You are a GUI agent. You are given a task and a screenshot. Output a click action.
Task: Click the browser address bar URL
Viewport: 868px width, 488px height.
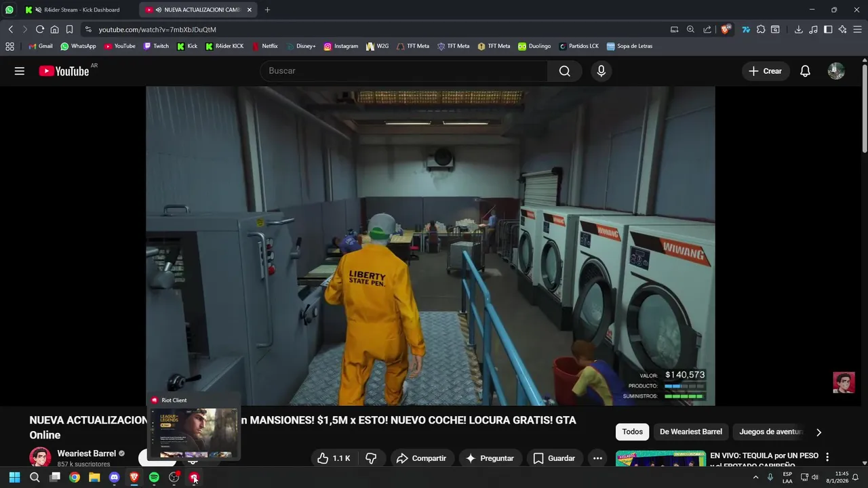[157, 29]
